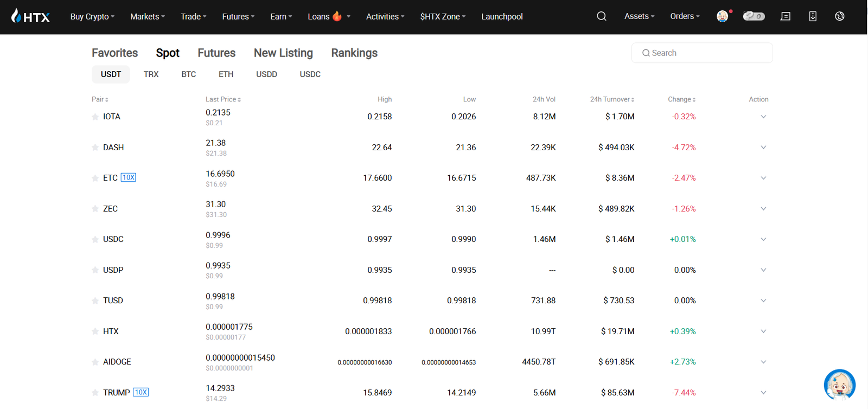Switch to the Futures market tab
This screenshot has height=409, width=868.
click(x=216, y=53)
